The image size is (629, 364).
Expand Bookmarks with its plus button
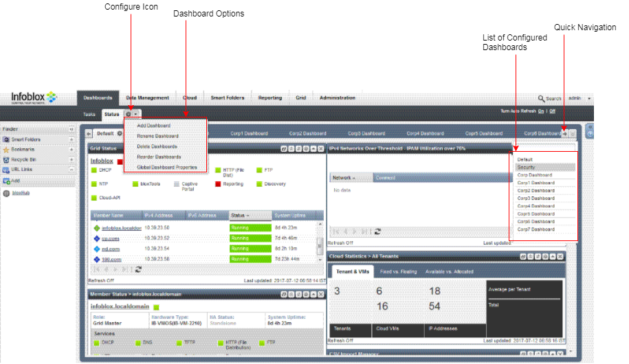pos(71,150)
